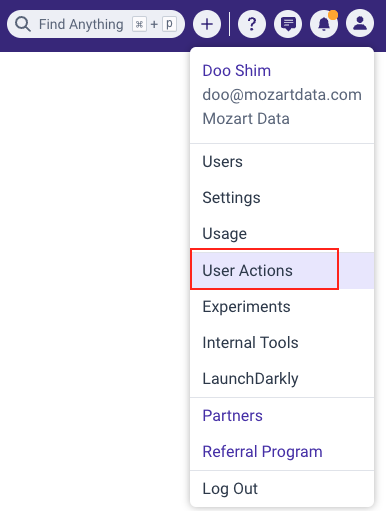Screen dimensions: 386x511
Task: Open Experiments from the profile menu
Action: 282,307
